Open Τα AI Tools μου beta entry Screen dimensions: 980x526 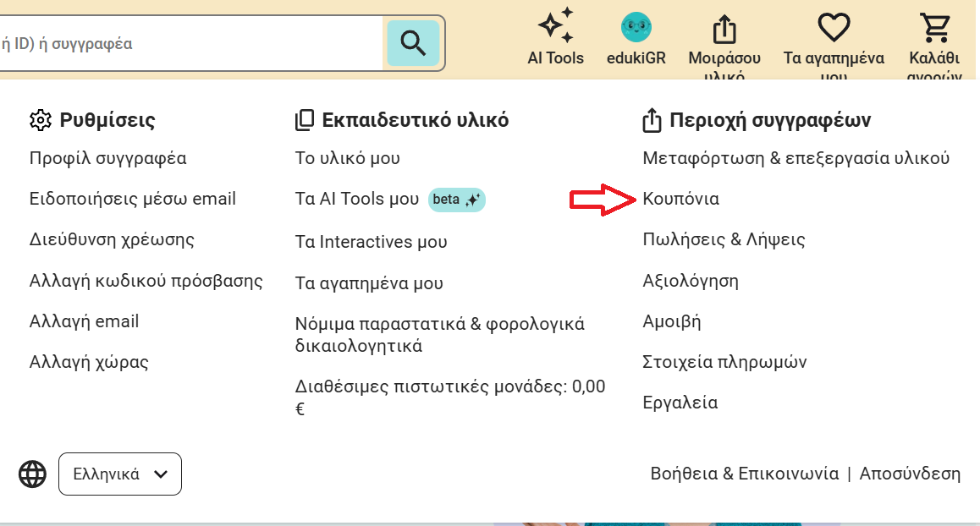pos(356,200)
